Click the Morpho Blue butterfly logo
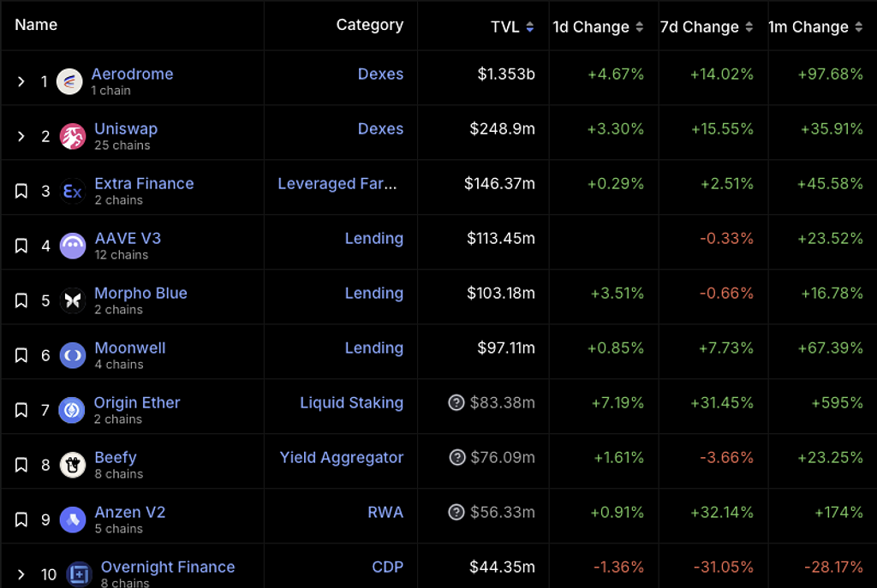 click(x=73, y=300)
